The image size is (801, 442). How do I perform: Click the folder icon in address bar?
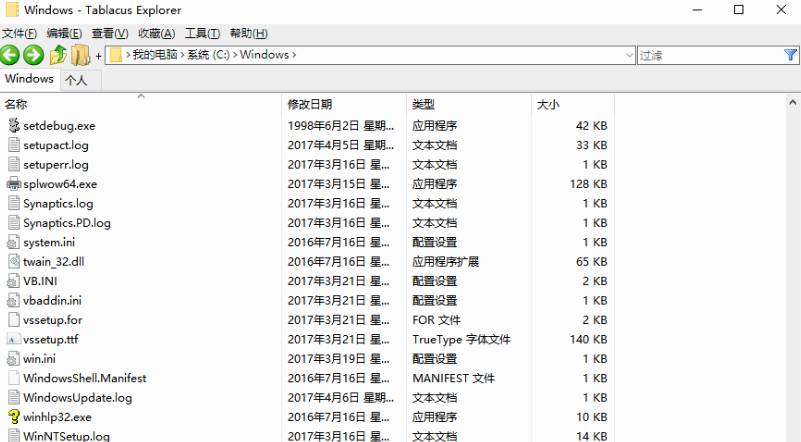click(116, 55)
